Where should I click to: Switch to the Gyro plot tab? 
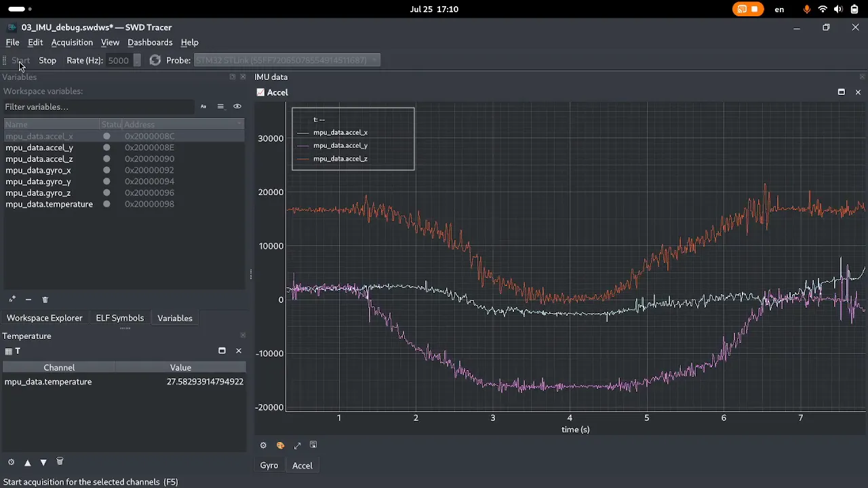269,466
